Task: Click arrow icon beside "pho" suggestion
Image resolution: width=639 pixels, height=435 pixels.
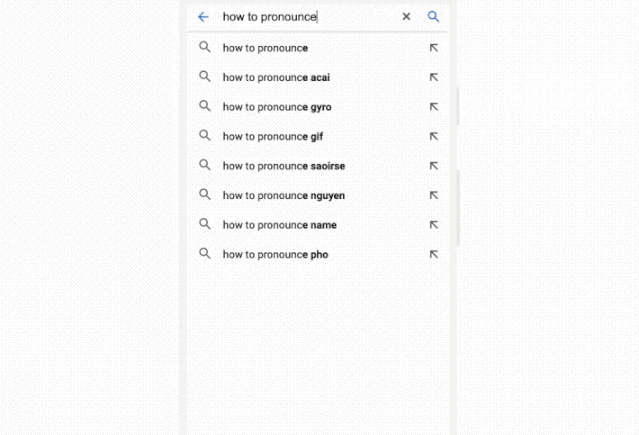Action: point(433,254)
